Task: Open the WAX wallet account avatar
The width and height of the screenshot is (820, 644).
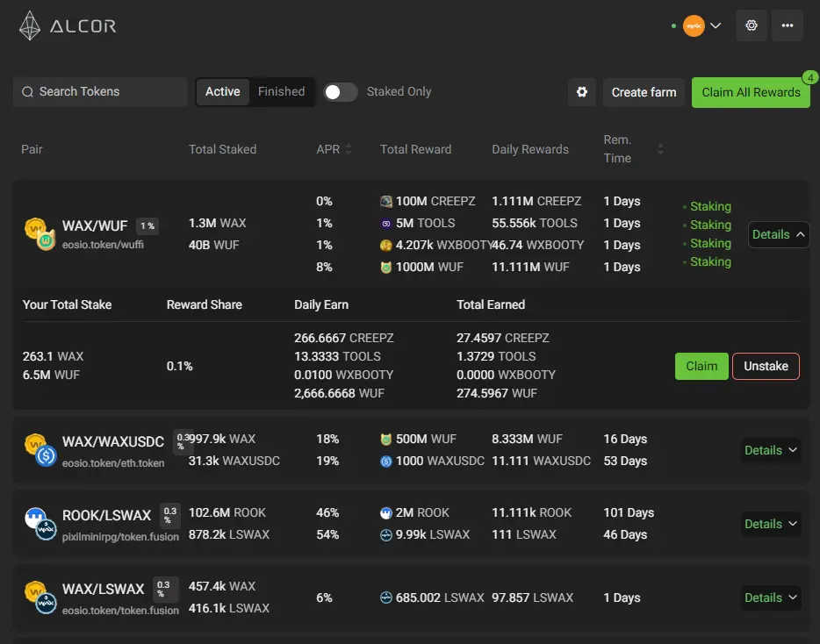Action: point(694,25)
